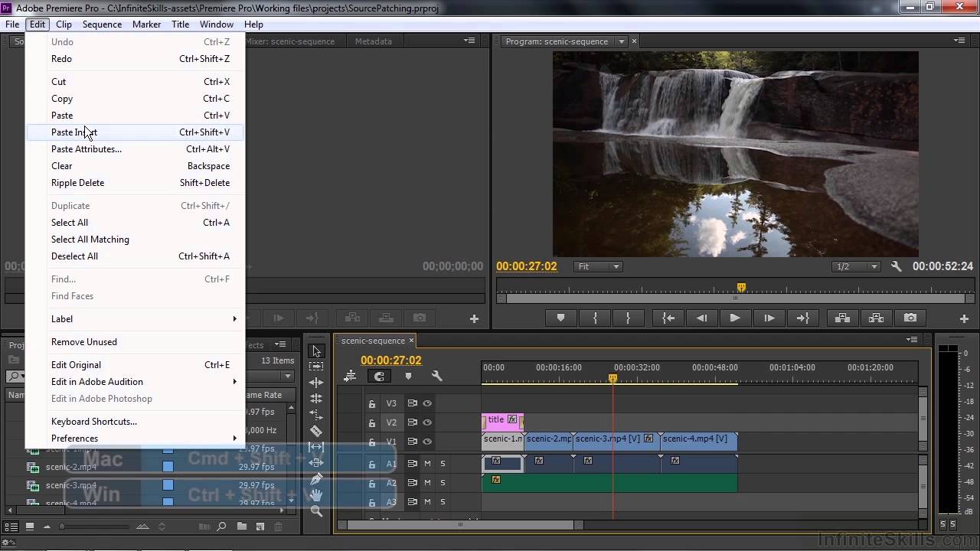Solo audio track A2

click(442, 483)
